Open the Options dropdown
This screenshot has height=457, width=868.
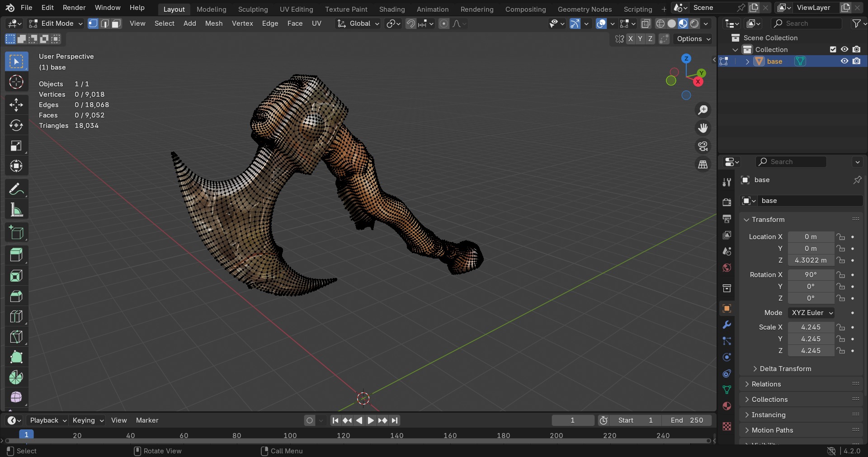pos(693,39)
